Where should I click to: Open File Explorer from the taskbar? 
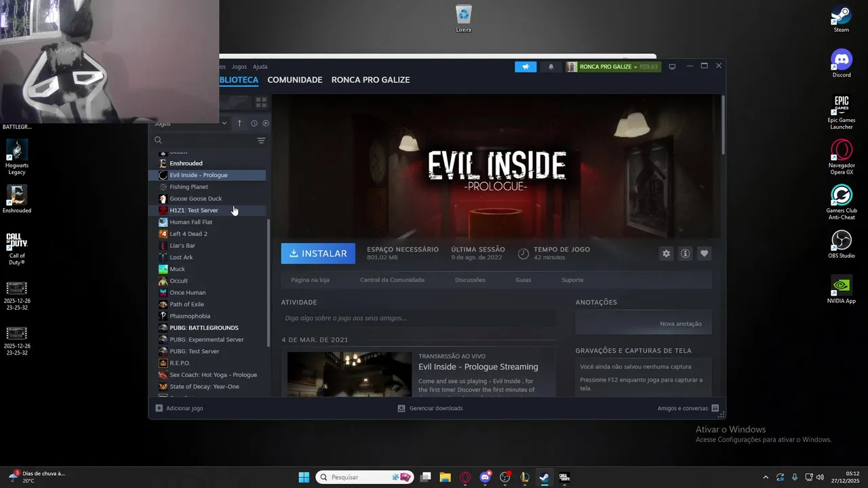[445, 477]
